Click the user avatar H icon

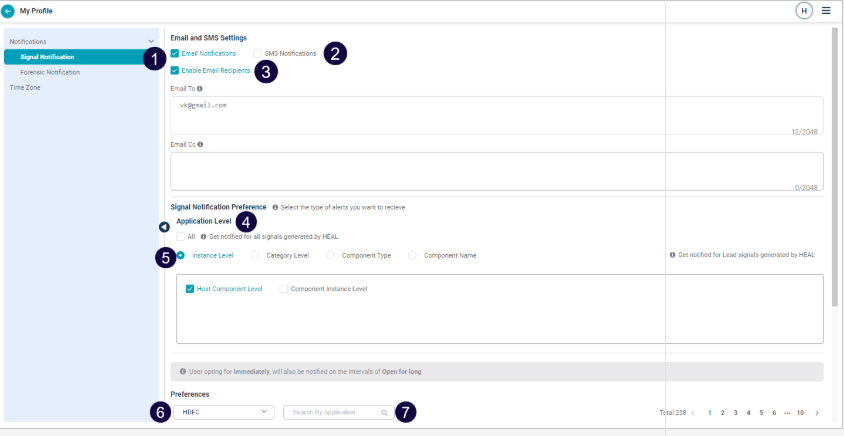(x=804, y=11)
